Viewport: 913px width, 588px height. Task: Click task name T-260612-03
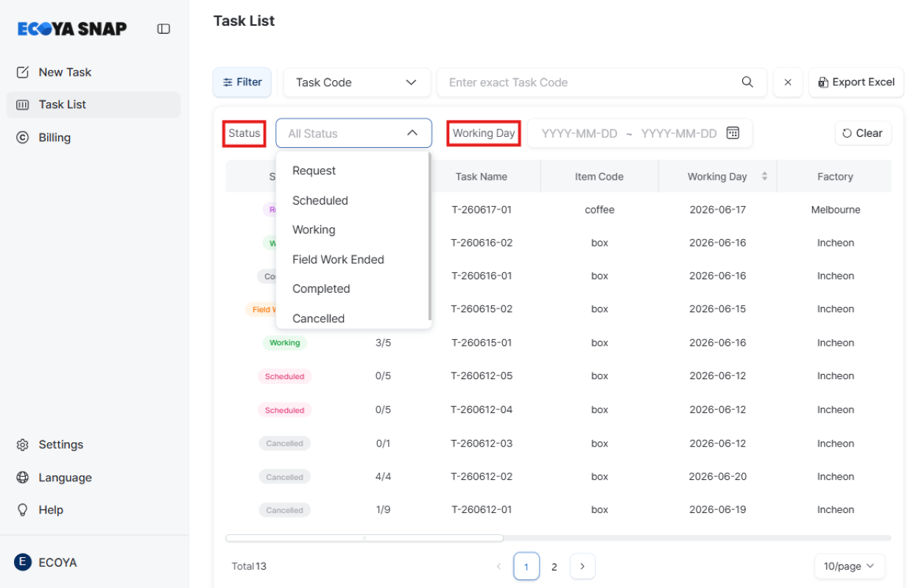(x=482, y=444)
